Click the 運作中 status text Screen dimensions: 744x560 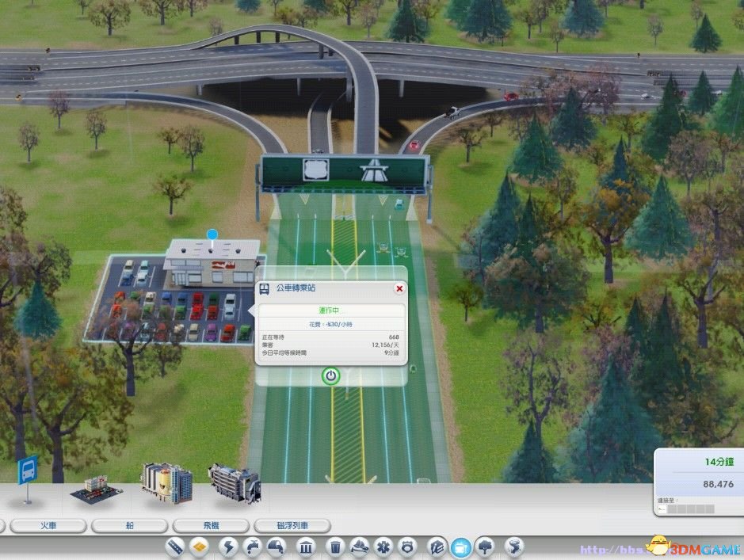coord(329,310)
